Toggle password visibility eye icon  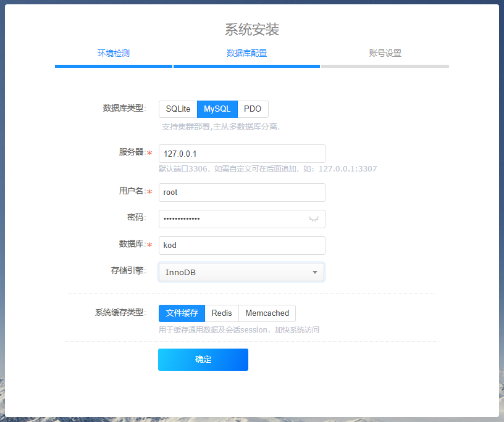click(314, 219)
